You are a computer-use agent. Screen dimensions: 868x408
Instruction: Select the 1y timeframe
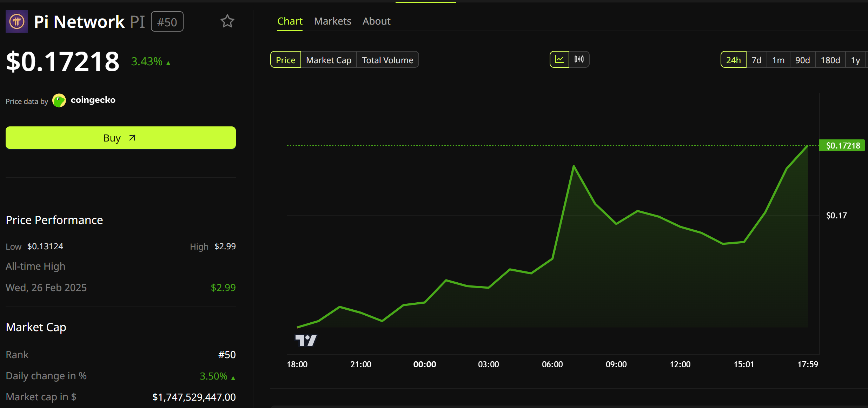tap(855, 60)
